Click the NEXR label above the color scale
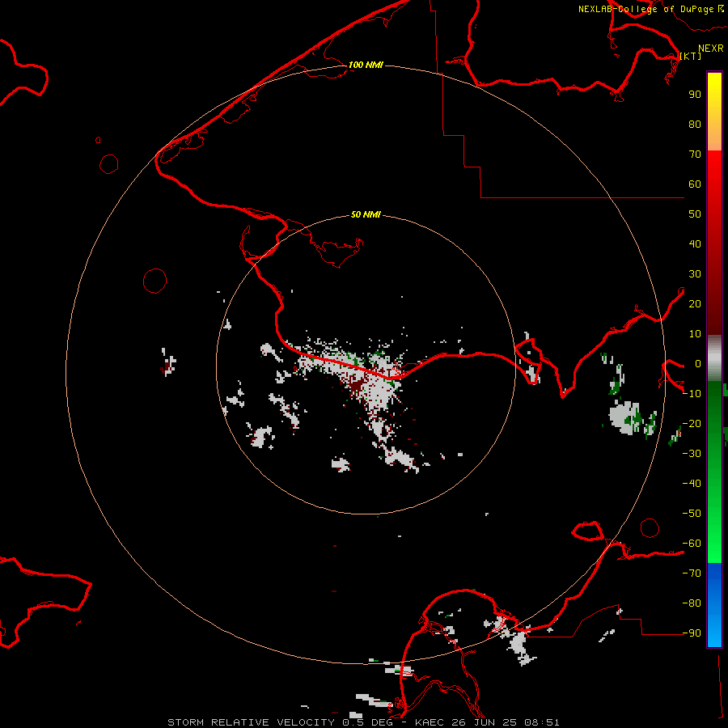The image size is (728, 728). 711,49
